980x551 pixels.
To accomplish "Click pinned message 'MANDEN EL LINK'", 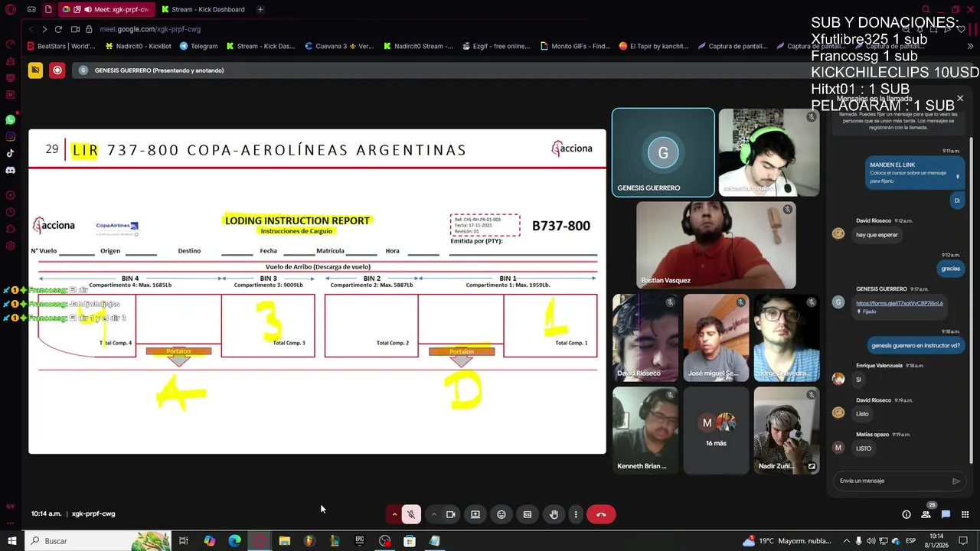I will [x=914, y=172].
